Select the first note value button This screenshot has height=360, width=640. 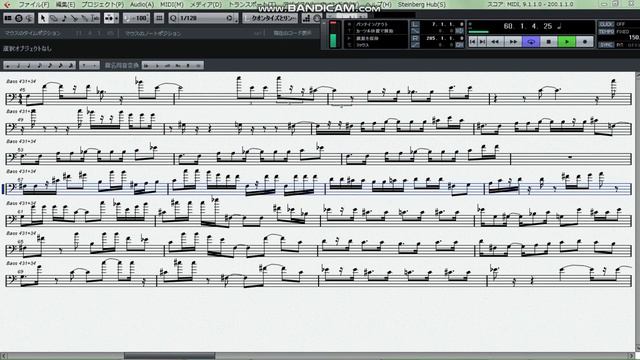click(8, 65)
